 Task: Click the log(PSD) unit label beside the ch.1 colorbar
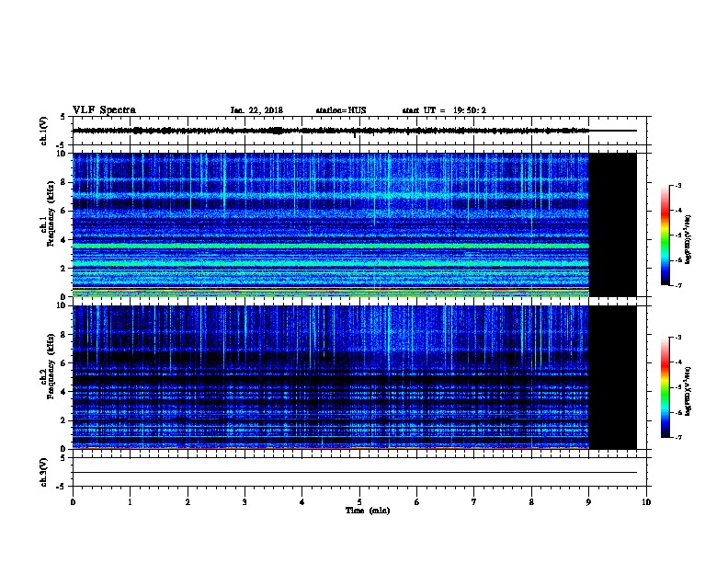click(x=688, y=239)
